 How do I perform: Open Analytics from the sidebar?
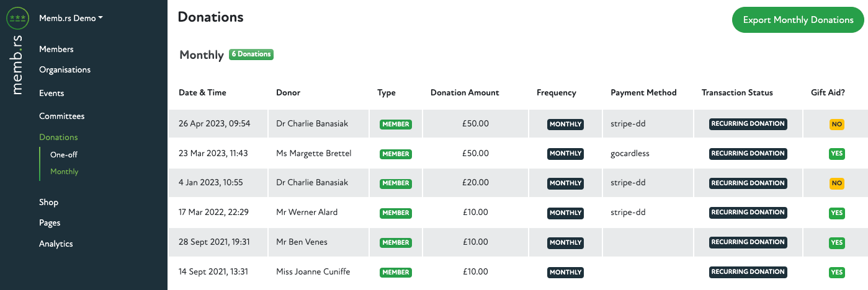[56, 244]
